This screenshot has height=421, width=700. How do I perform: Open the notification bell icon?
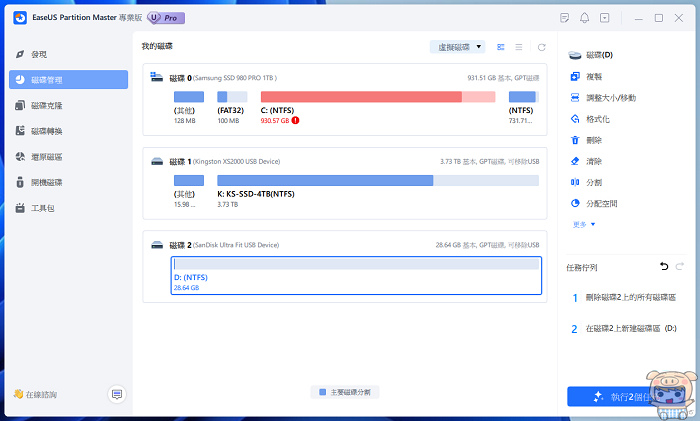point(584,18)
